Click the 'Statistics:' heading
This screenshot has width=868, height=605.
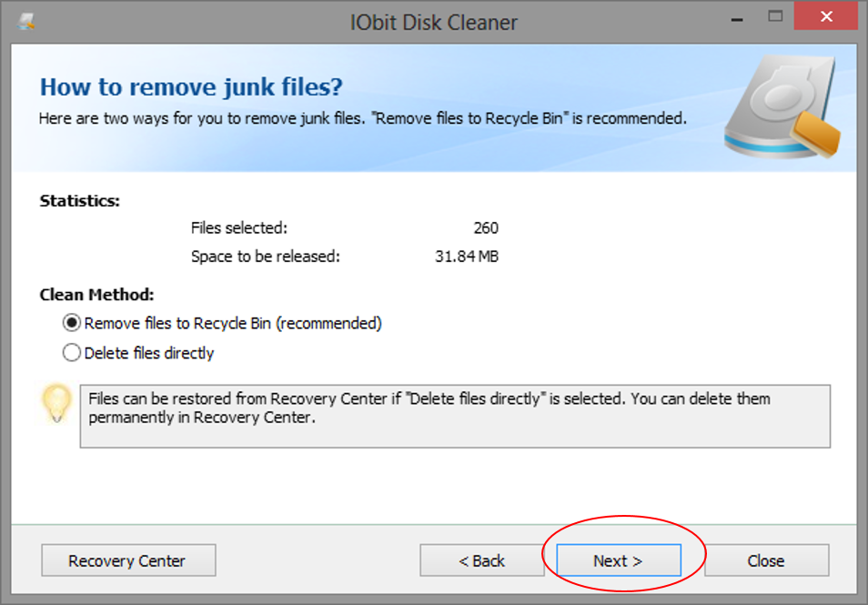(80, 201)
